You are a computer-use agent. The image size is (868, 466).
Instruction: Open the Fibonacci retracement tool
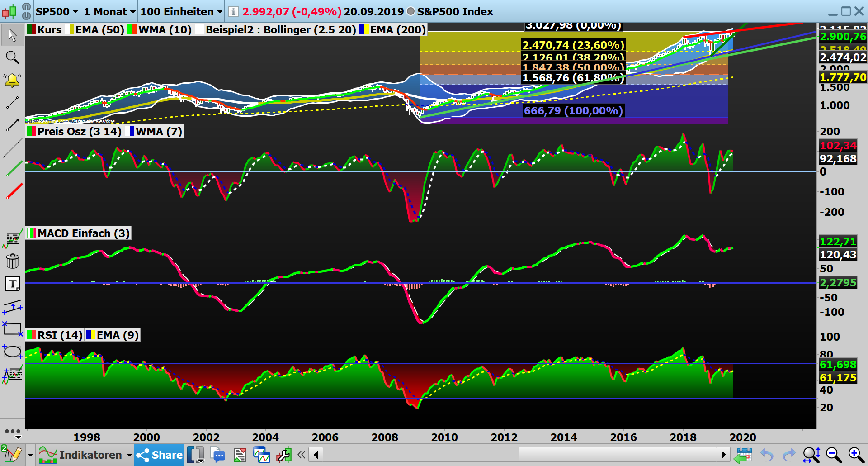13,238
